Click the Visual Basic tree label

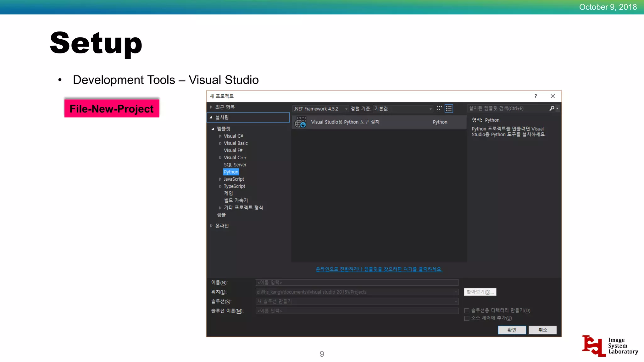pyautogui.click(x=236, y=143)
